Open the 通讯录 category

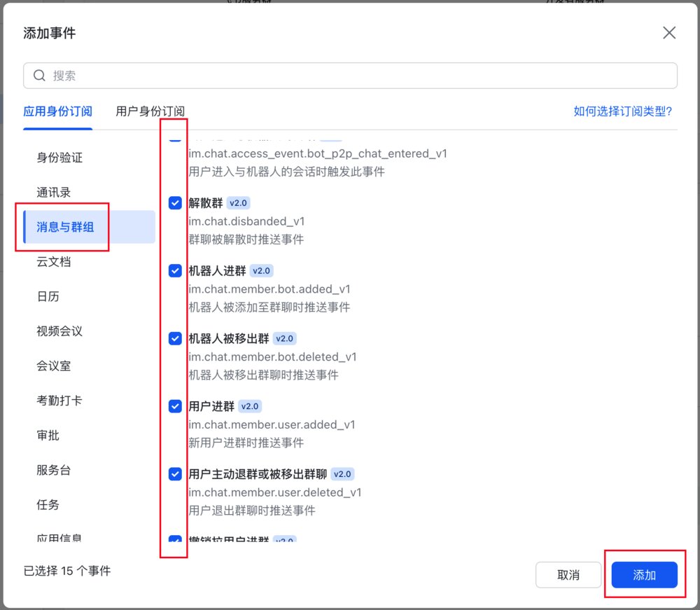point(54,193)
